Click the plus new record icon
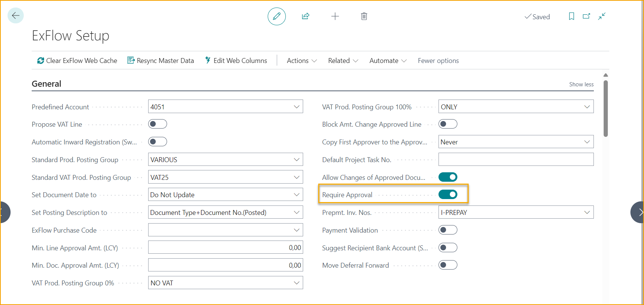This screenshot has height=305, width=644. 335,16
